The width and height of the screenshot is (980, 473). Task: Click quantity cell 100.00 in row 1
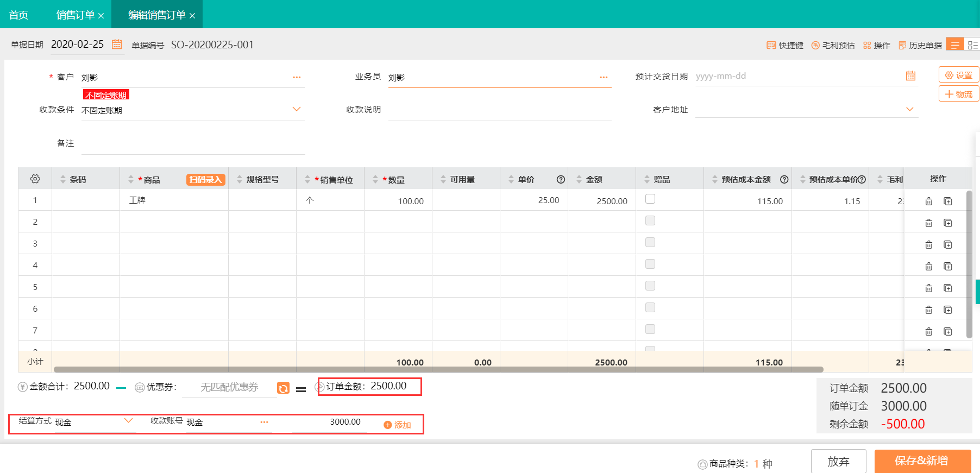pos(398,200)
